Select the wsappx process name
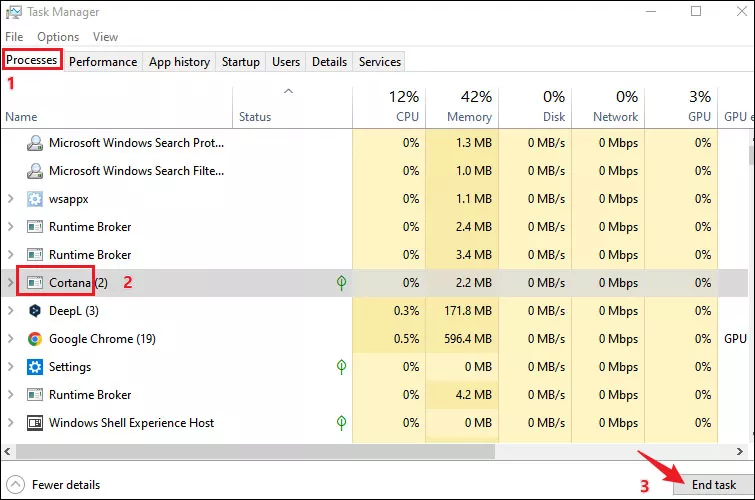This screenshot has height=500, width=755. point(69,199)
